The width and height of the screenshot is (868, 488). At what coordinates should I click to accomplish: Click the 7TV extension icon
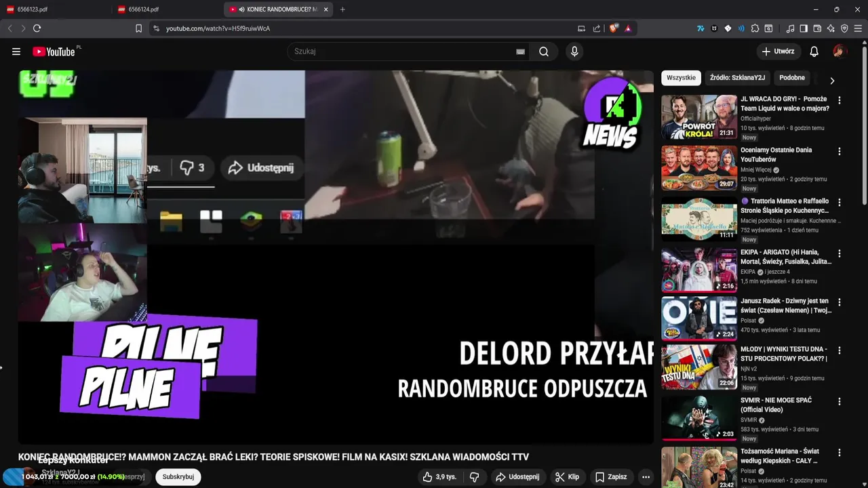(701, 28)
